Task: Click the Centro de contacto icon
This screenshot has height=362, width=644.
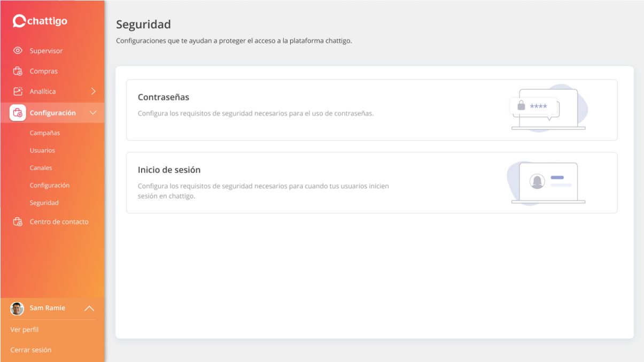Action: pyautogui.click(x=18, y=222)
